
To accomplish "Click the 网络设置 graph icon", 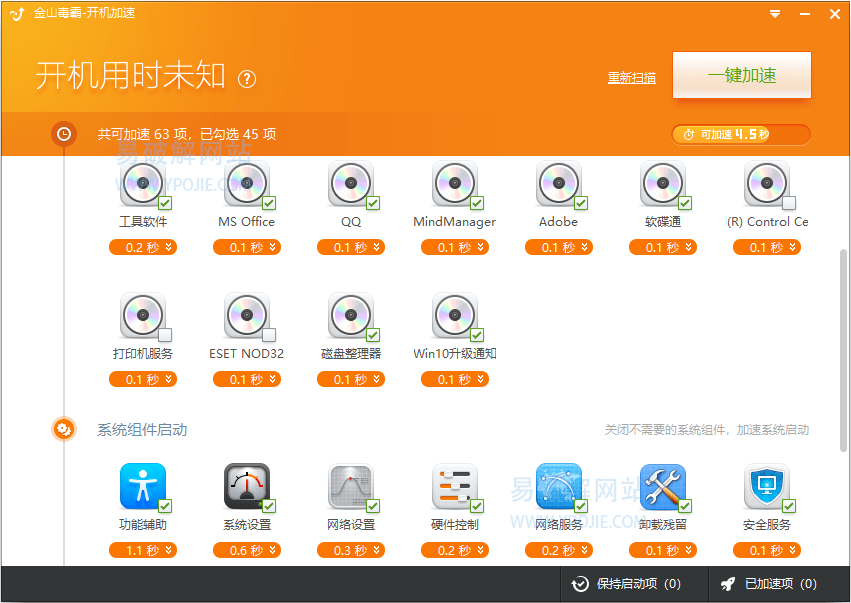I will [x=351, y=486].
